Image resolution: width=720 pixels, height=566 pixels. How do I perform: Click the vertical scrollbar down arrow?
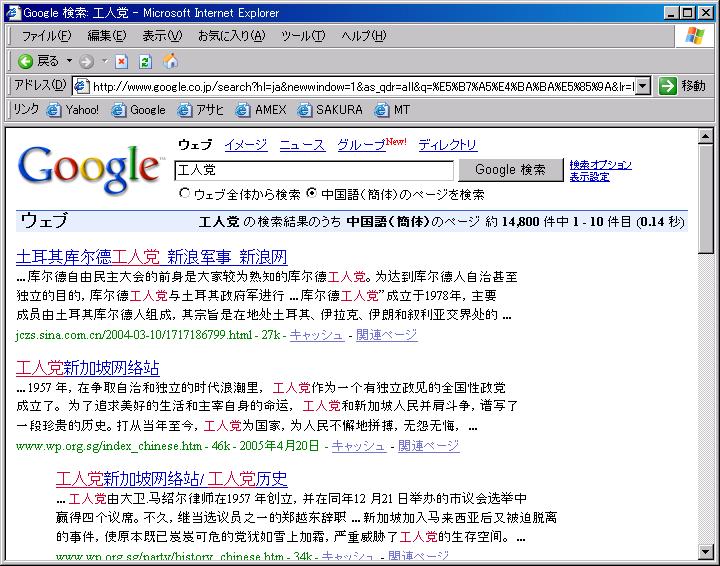click(707, 551)
